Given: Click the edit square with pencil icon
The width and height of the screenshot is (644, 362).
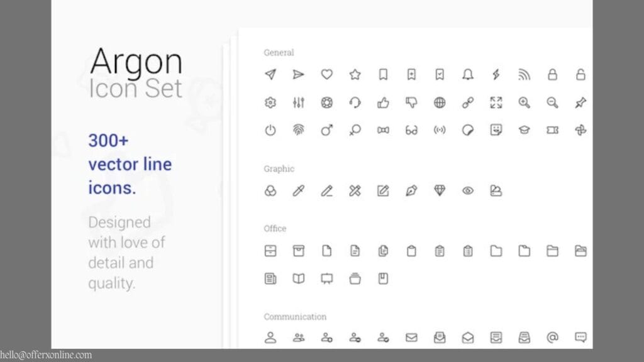Looking at the screenshot, I should tap(383, 191).
